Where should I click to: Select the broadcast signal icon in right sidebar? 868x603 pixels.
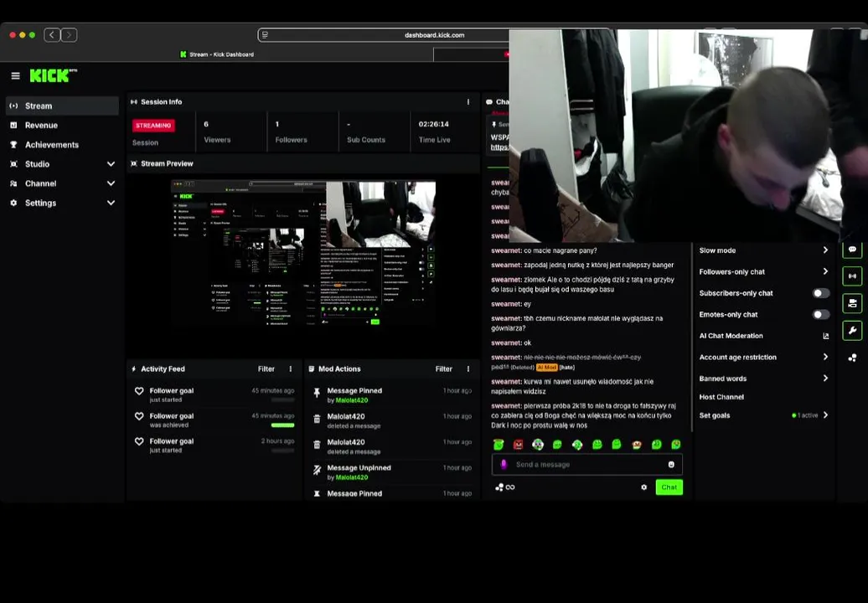(x=853, y=276)
